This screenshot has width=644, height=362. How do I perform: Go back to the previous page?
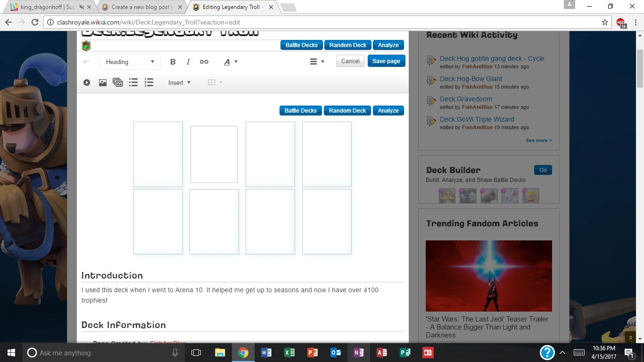click(x=8, y=22)
